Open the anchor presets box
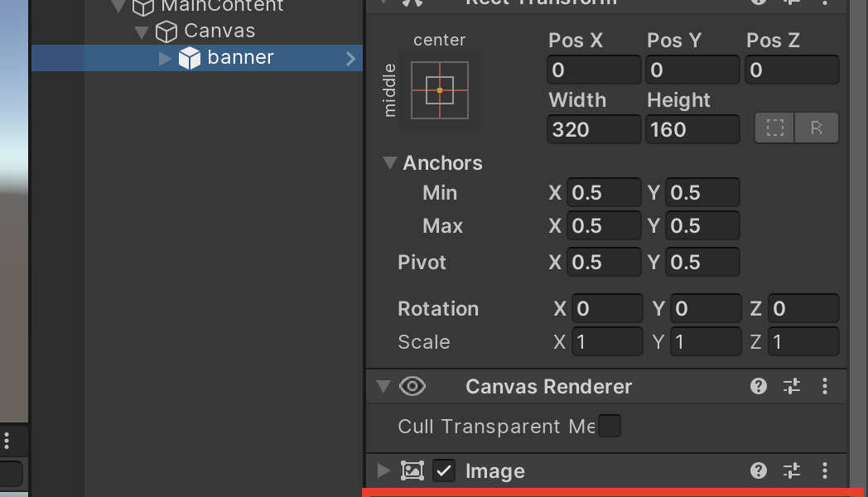The width and height of the screenshot is (868, 497). pyautogui.click(x=440, y=89)
